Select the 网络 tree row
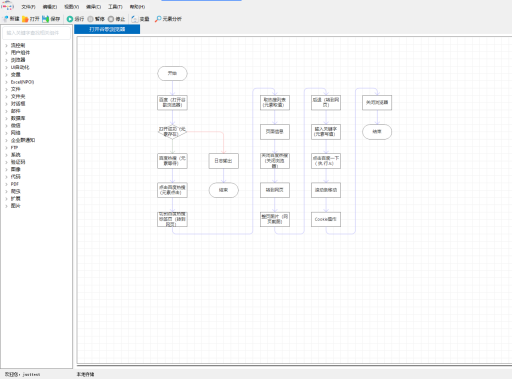The height and width of the screenshot is (379, 512). [x=15, y=133]
